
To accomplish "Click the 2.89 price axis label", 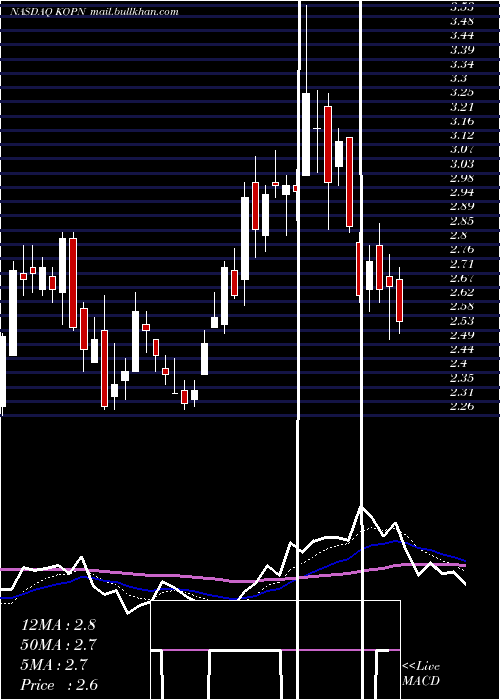I will click(x=462, y=207).
